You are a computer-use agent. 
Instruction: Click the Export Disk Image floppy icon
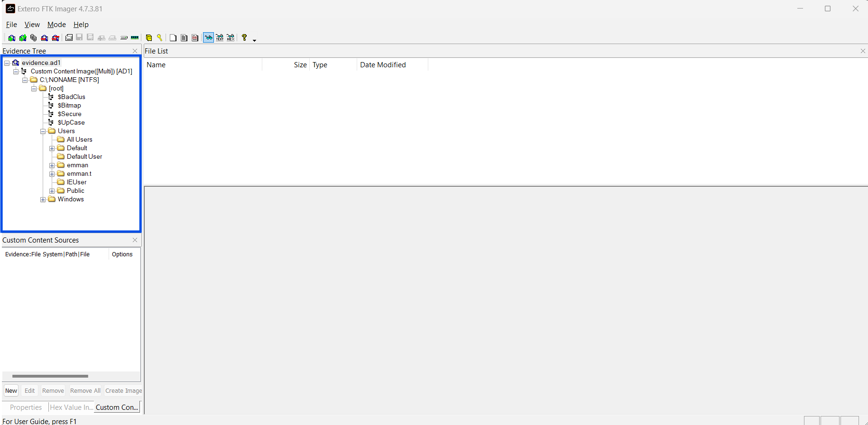80,38
